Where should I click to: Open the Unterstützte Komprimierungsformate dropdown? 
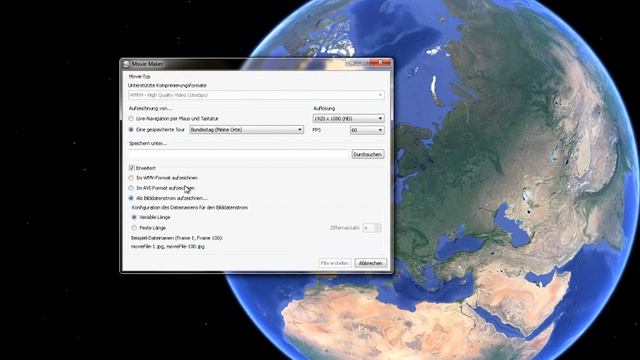click(x=256, y=95)
